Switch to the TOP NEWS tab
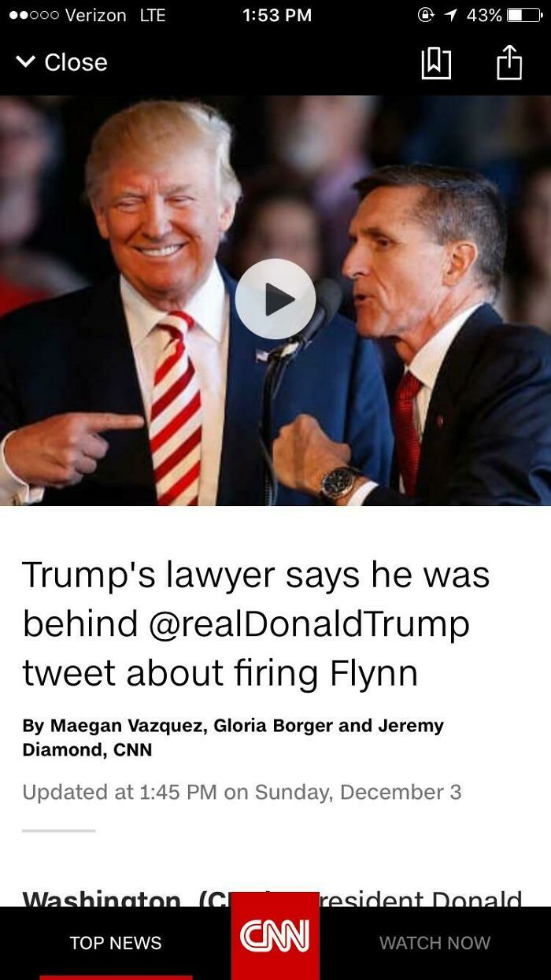 click(x=116, y=943)
